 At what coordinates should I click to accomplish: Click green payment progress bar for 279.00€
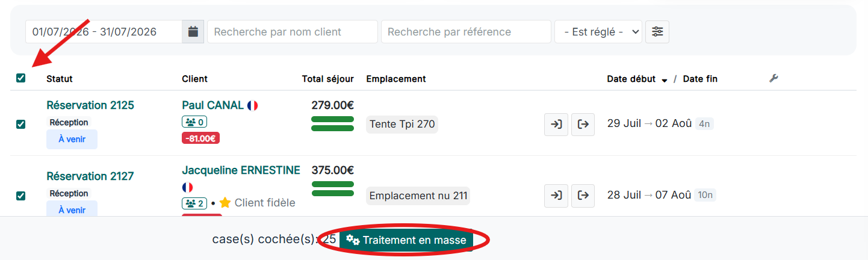click(332, 123)
